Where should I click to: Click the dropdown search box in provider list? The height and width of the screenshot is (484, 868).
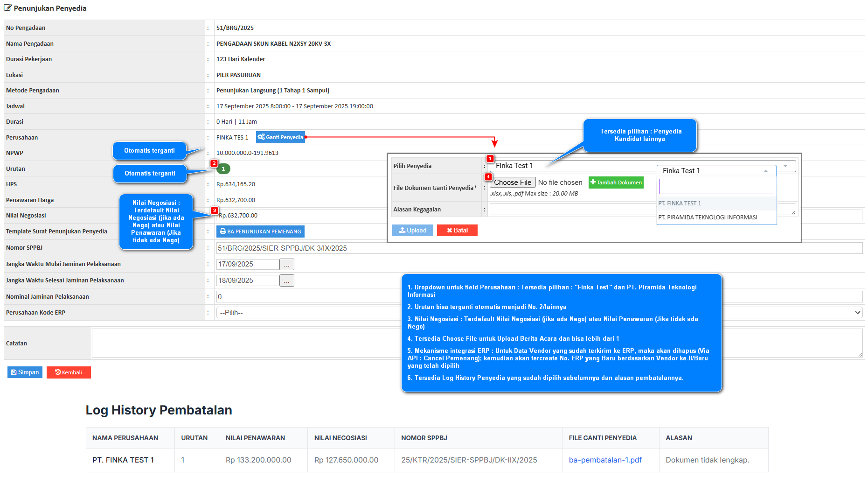716,187
